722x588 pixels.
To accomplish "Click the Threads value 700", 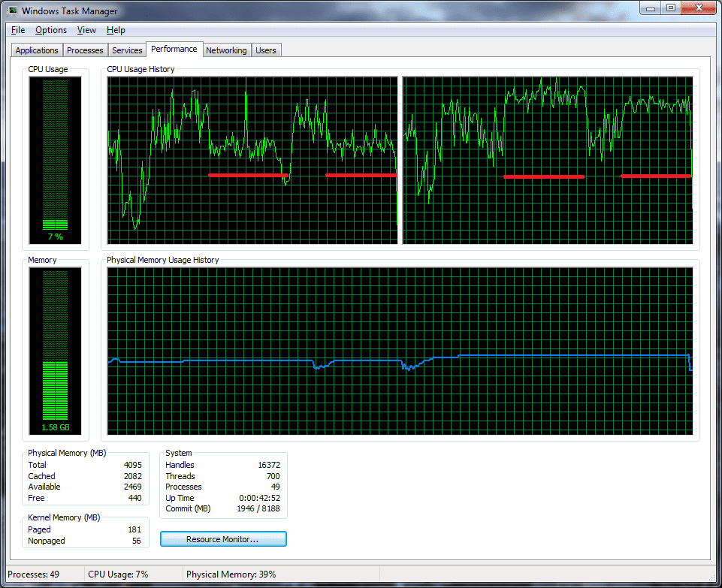I will tap(273, 476).
